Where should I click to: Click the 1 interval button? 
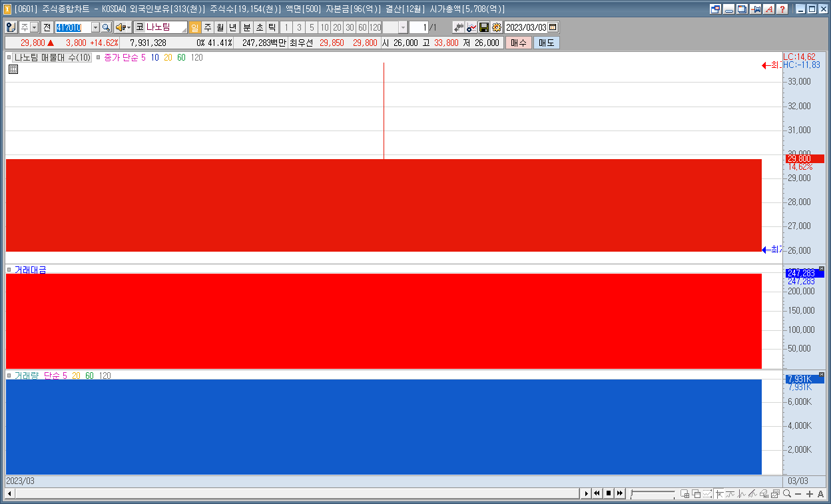[x=287, y=27]
